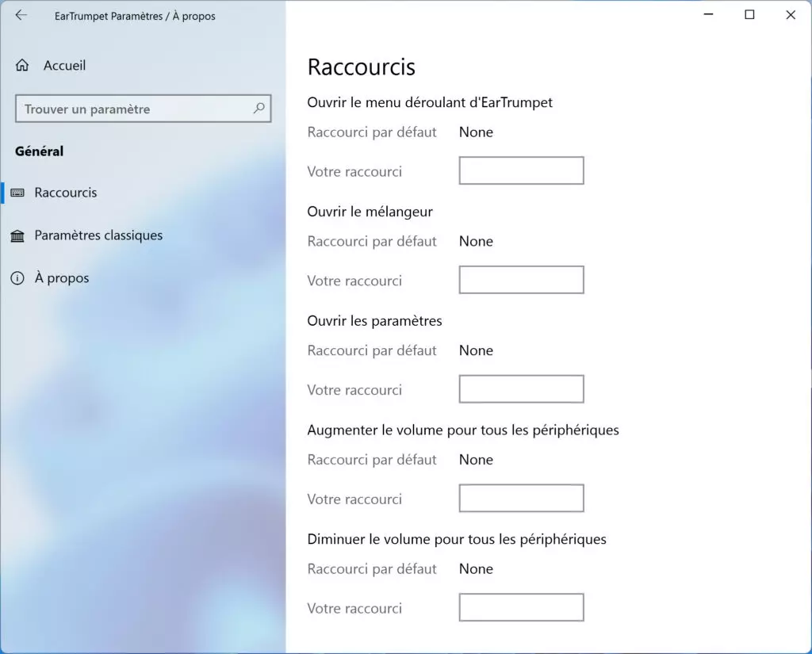The height and width of the screenshot is (654, 812).
Task: Click "Augmenter le volume pour tous les périphériques"
Action: tap(463, 430)
